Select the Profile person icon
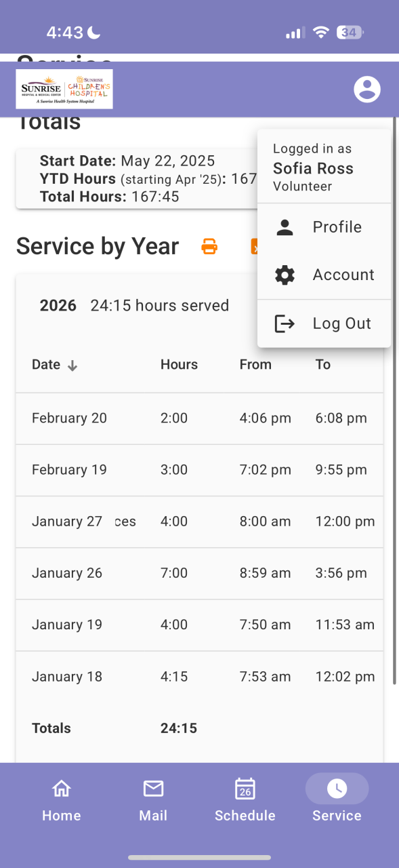 coord(285,228)
